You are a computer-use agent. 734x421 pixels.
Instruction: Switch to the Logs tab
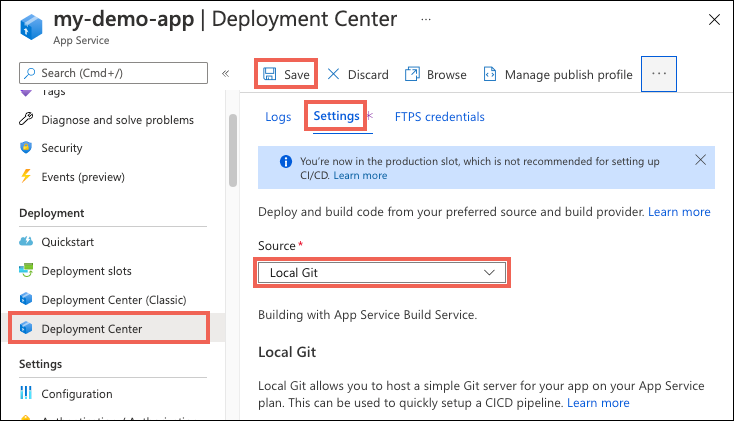pyautogui.click(x=278, y=117)
